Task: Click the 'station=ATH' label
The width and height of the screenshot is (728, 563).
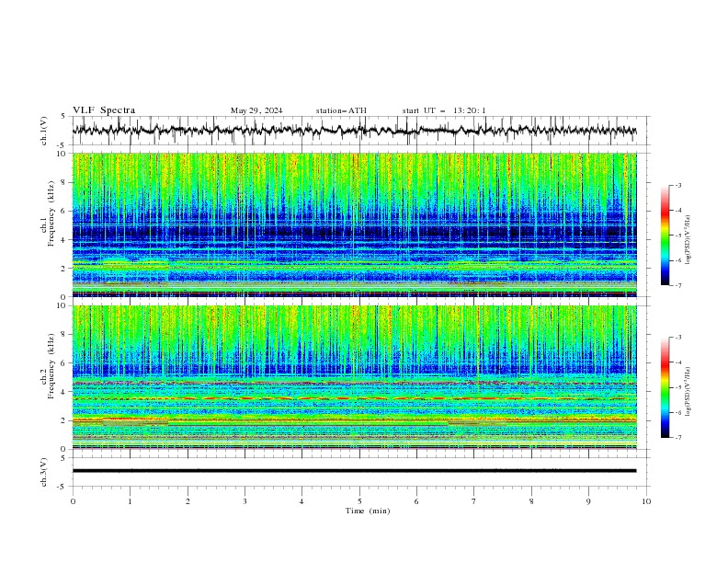Action: point(341,110)
